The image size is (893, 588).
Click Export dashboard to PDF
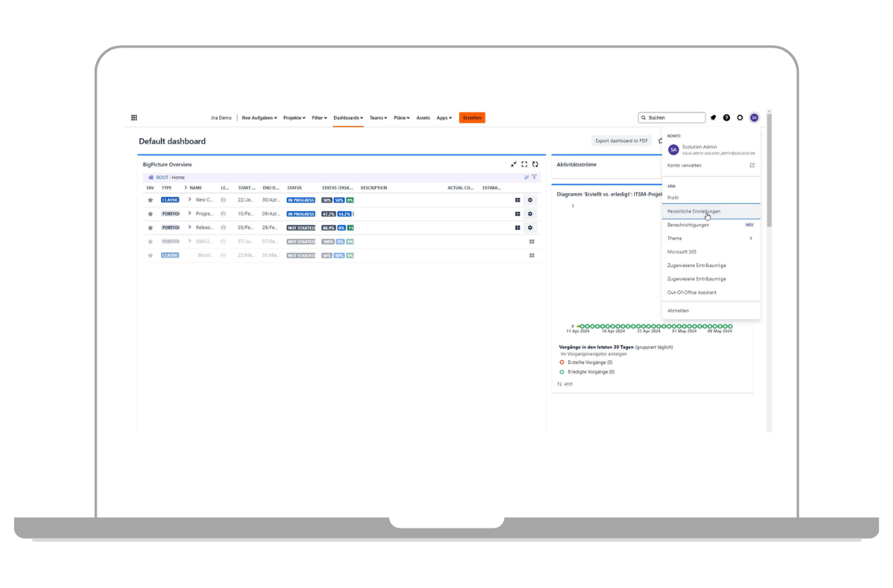pos(621,141)
